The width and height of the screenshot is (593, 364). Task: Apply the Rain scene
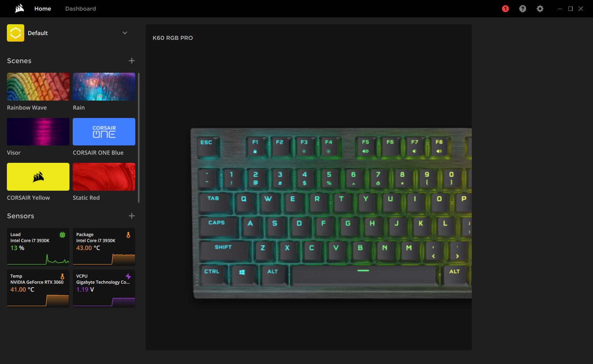coord(104,87)
